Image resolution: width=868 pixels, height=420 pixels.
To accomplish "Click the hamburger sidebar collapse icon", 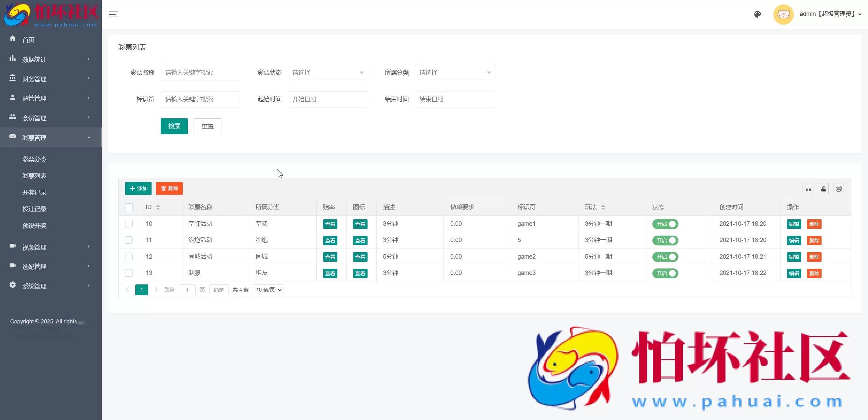I will (x=113, y=14).
